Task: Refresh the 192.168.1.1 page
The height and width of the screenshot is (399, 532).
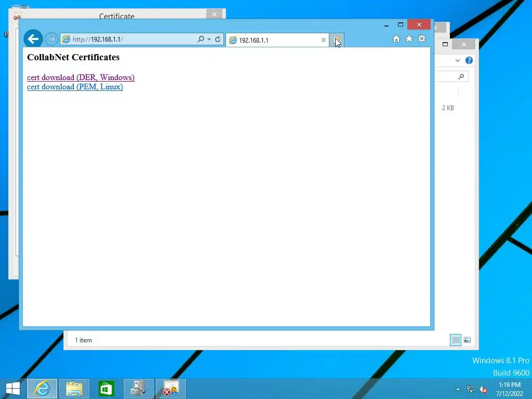Action: pos(218,39)
